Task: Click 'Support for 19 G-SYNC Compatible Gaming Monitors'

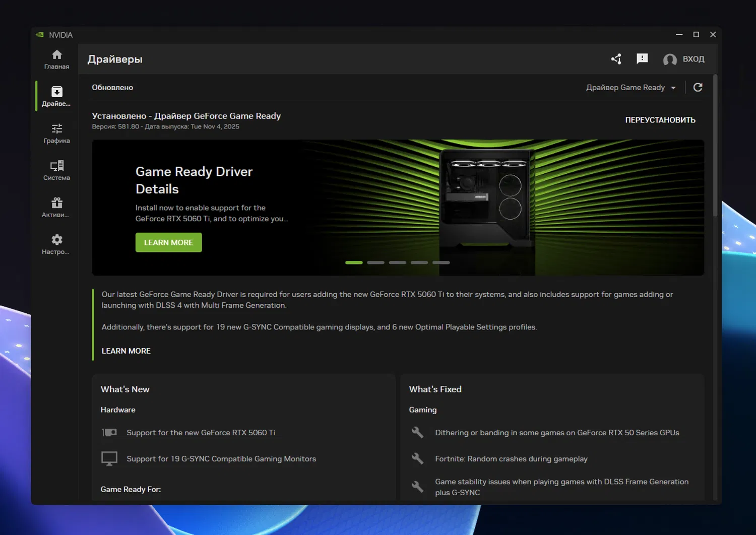Action: (221, 458)
